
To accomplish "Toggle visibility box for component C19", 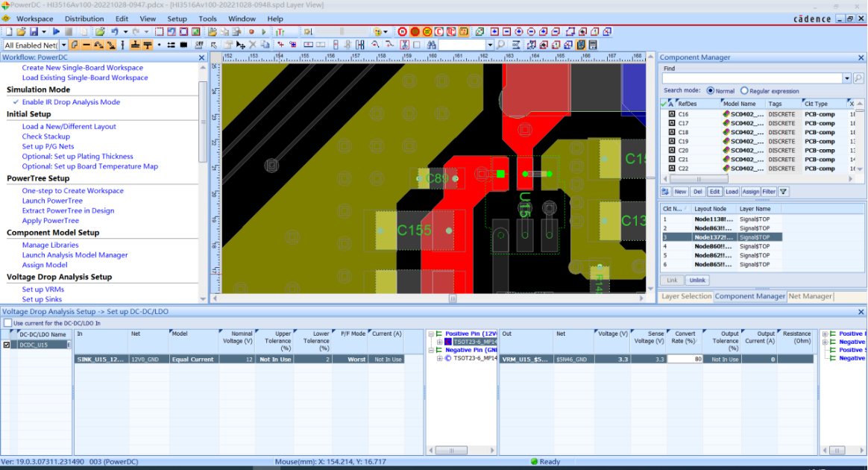I will (x=671, y=141).
